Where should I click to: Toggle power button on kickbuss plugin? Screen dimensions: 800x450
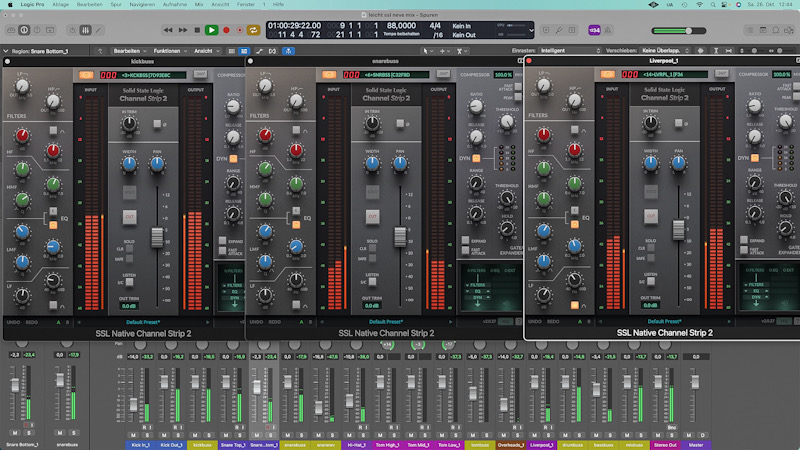coord(86,75)
